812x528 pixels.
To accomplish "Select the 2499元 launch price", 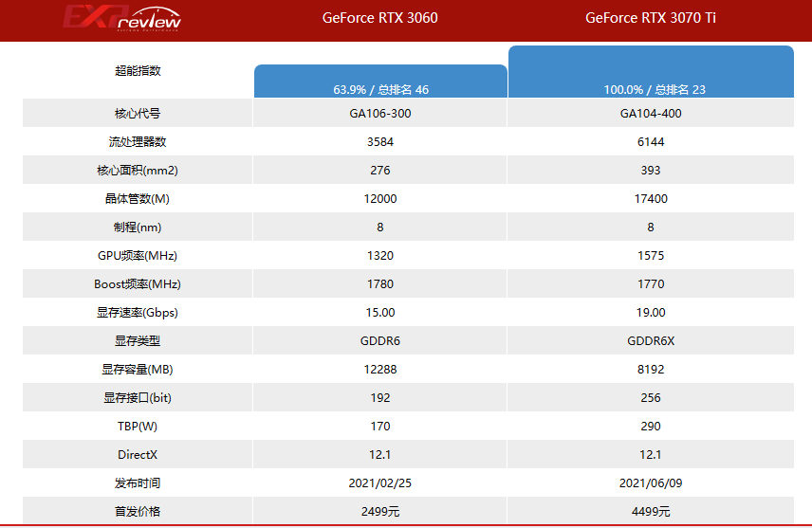I will pyautogui.click(x=380, y=512).
